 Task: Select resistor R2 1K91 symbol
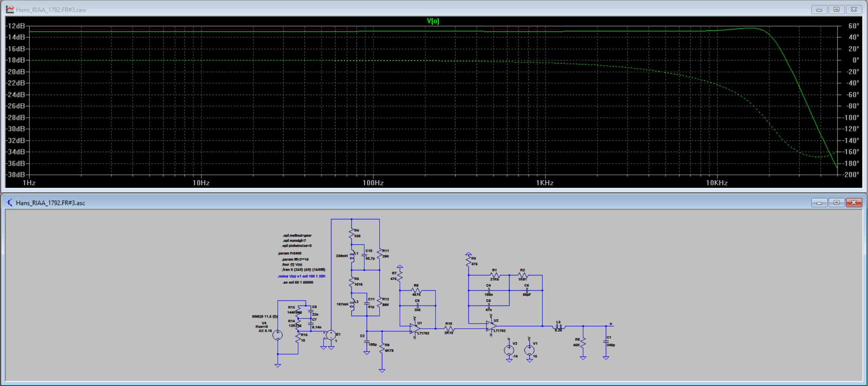[523, 275]
